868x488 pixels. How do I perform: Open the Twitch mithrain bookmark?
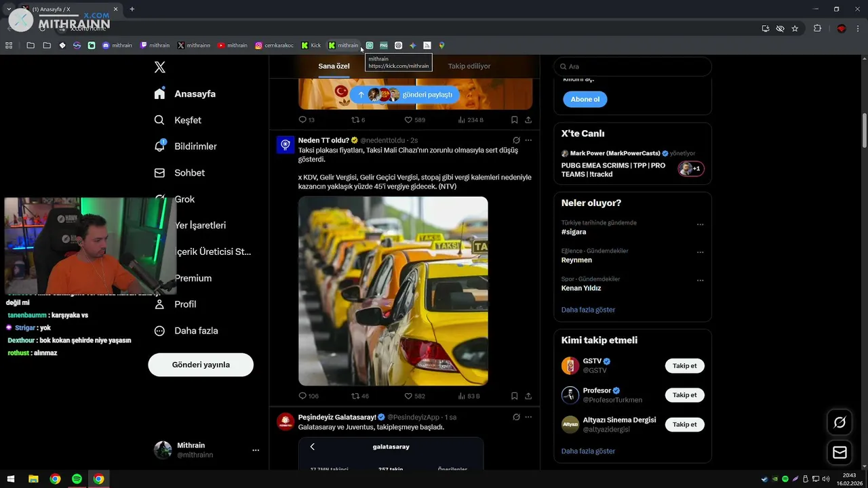155,45
